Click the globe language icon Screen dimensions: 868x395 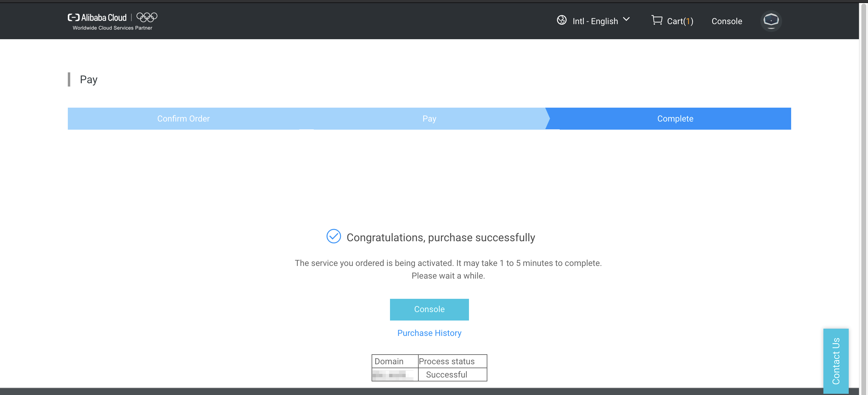[561, 20]
